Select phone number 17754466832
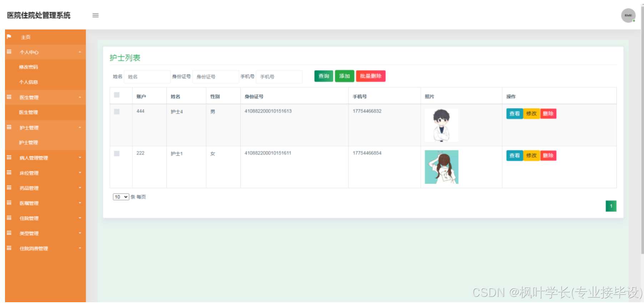 click(367, 111)
